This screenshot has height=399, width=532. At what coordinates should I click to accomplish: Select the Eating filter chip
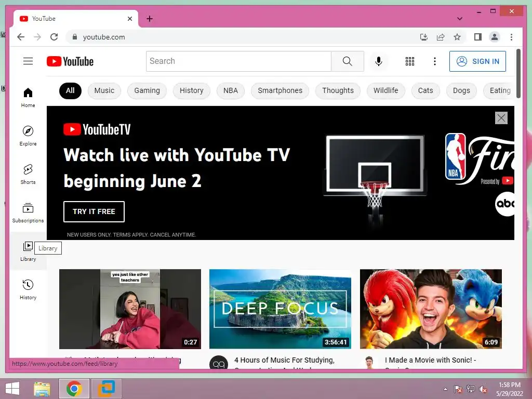(x=499, y=90)
